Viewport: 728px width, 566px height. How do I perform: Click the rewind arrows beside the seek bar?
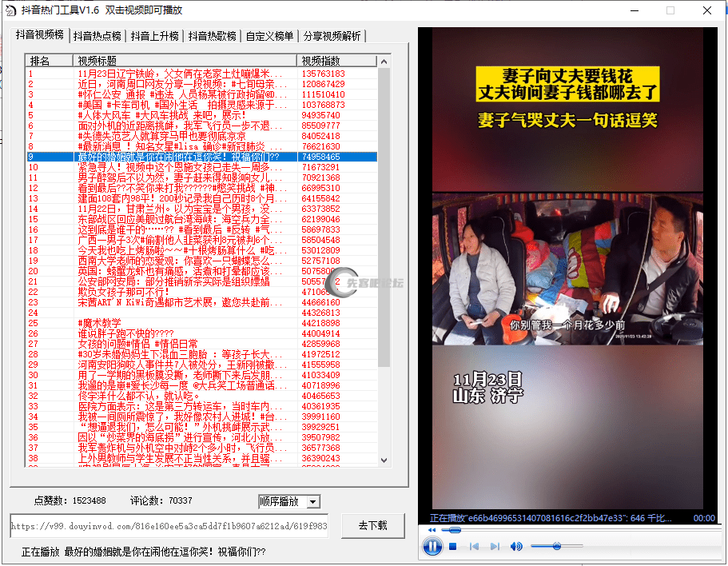point(432,530)
